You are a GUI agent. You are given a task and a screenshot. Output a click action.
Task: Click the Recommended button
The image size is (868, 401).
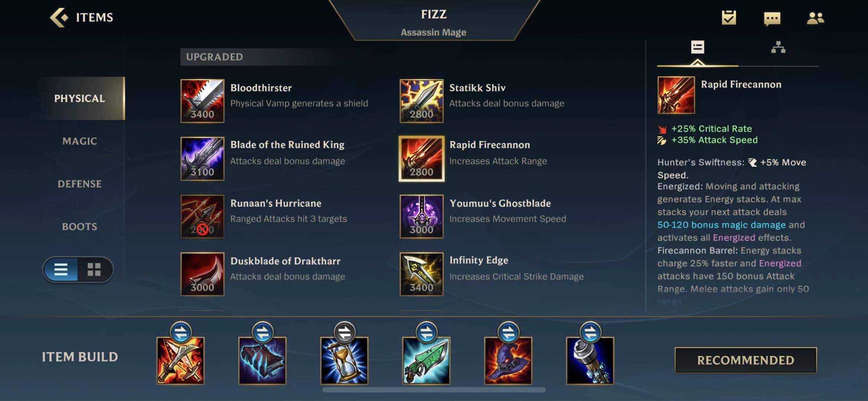[746, 360]
